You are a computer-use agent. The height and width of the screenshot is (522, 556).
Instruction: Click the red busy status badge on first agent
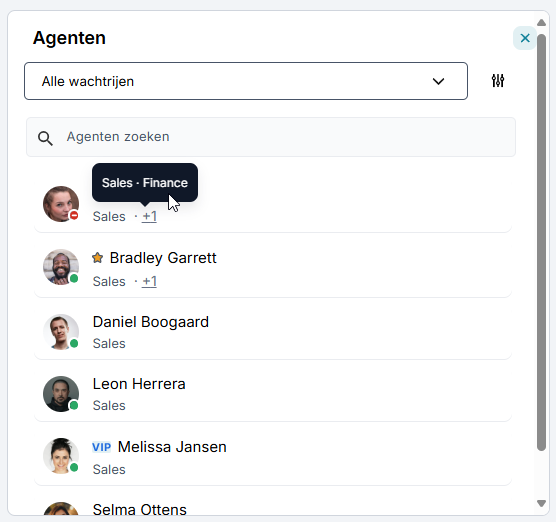[x=74, y=215]
